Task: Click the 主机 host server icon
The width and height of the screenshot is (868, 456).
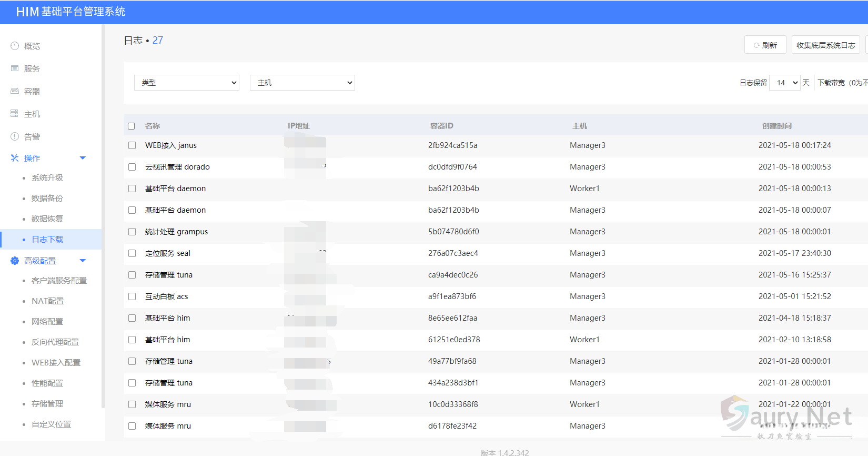Action: click(15, 114)
